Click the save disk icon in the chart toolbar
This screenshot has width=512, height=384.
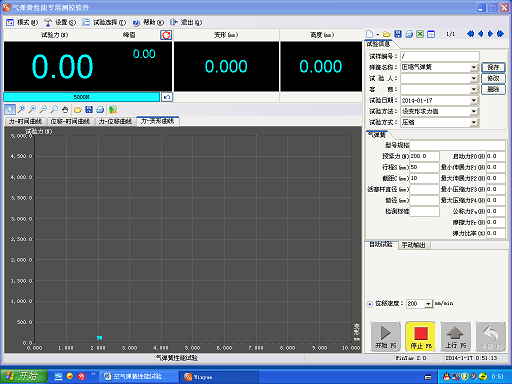click(89, 109)
